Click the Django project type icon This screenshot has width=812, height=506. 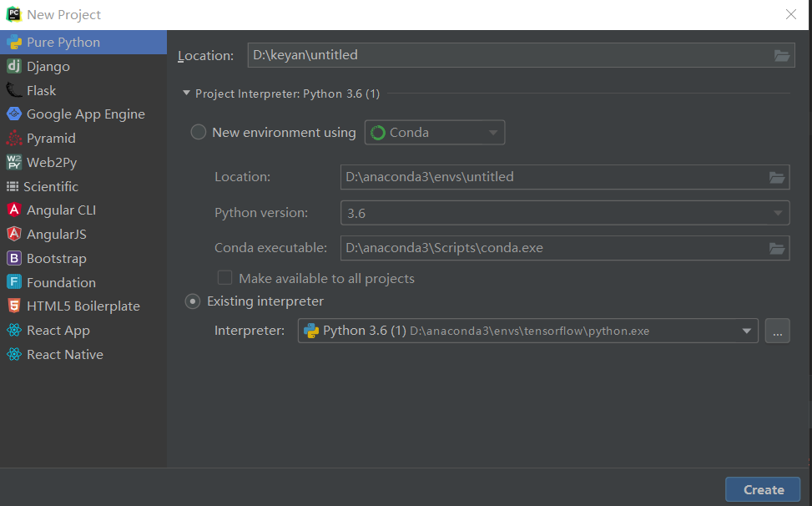pos(13,67)
